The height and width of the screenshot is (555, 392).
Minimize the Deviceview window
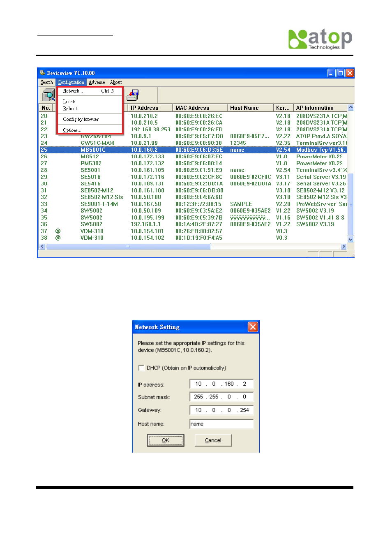tap(331, 73)
